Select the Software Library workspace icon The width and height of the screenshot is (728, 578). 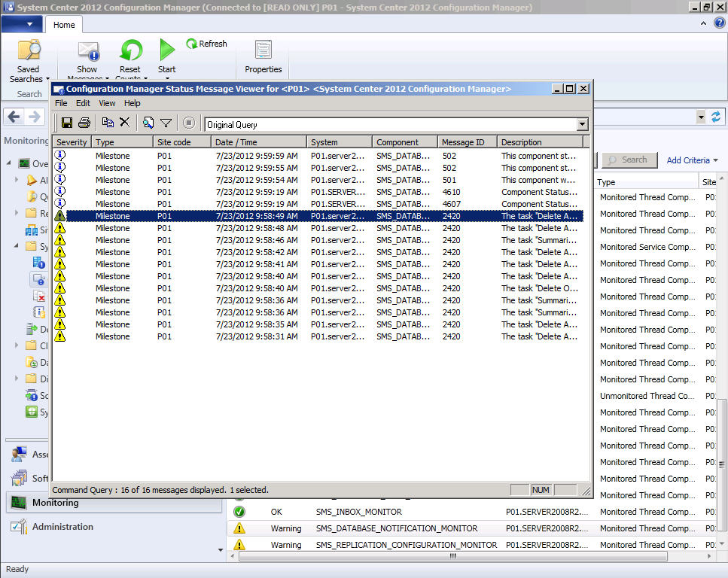[x=19, y=478]
